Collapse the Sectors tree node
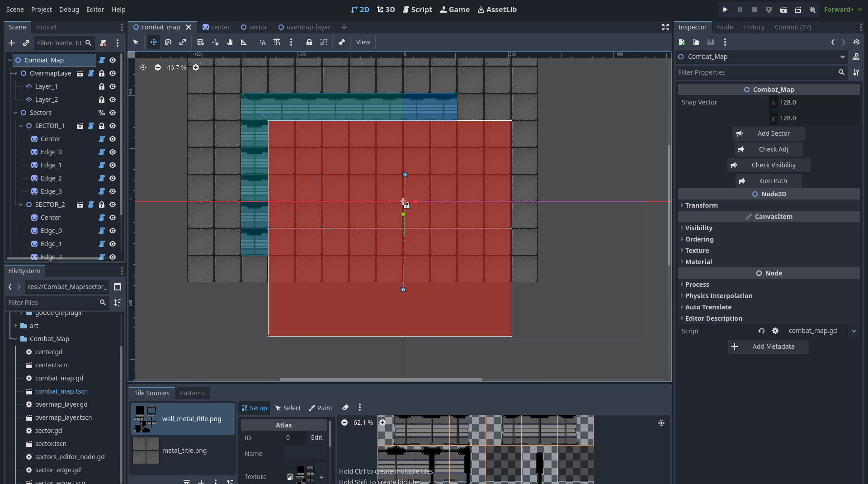Viewport: 868px width, 484px height. click(15, 113)
